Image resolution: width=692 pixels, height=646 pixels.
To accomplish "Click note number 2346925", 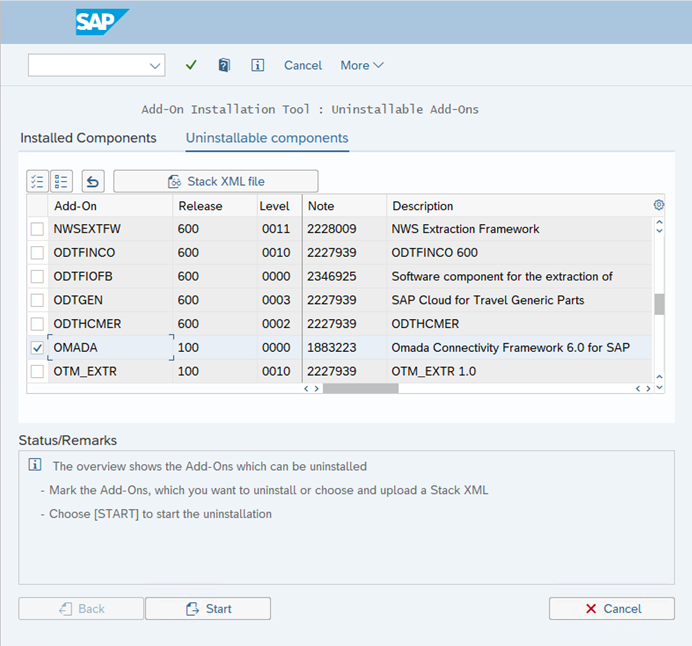I will point(332,277).
